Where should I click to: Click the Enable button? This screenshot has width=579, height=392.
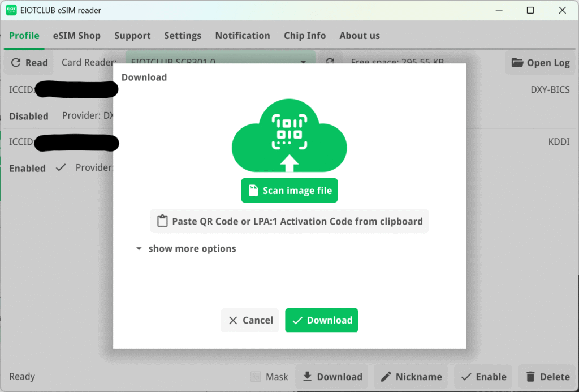[483, 377]
